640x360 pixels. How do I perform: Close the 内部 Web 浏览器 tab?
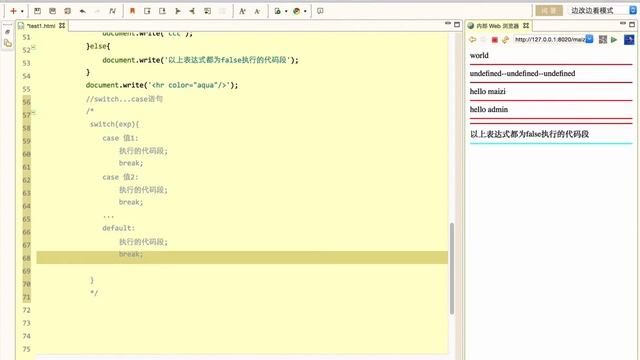(x=526, y=25)
